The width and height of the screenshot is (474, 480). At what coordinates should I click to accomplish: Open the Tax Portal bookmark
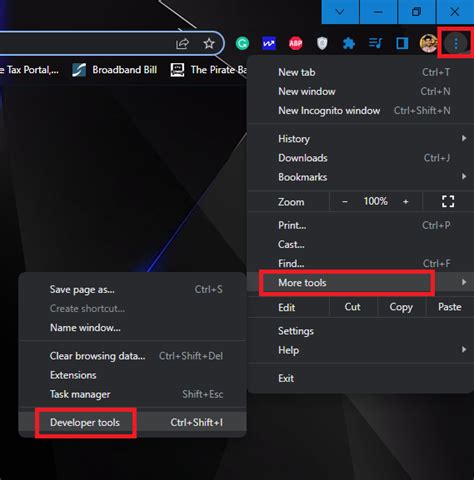pyautogui.click(x=29, y=70)
